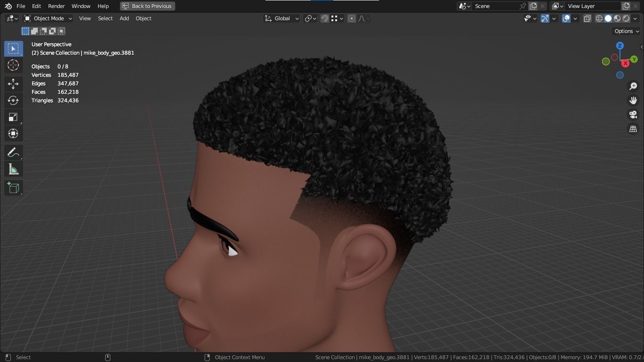
Task: Click the View Layer name field
Action: tap(593, 6)
